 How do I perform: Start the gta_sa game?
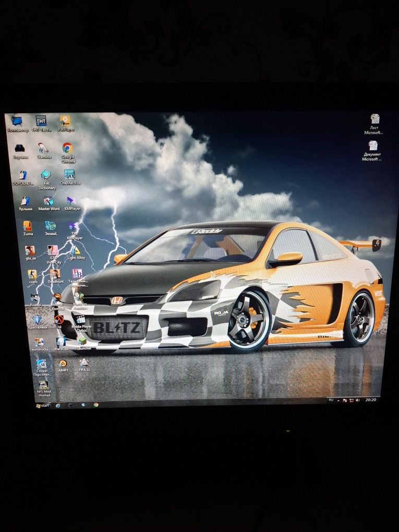click(31, 252)
